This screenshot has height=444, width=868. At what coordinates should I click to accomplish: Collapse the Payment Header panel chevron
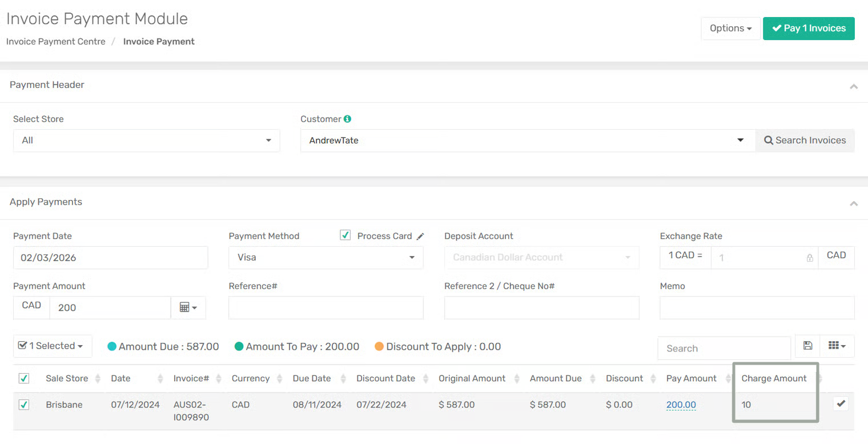click(x=854, y=87)
